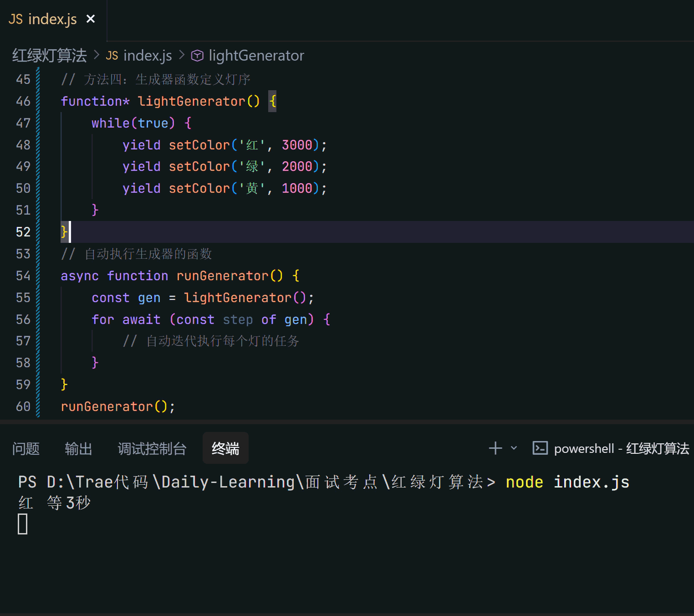Click the runGenerator(); call on line 60

118,406
